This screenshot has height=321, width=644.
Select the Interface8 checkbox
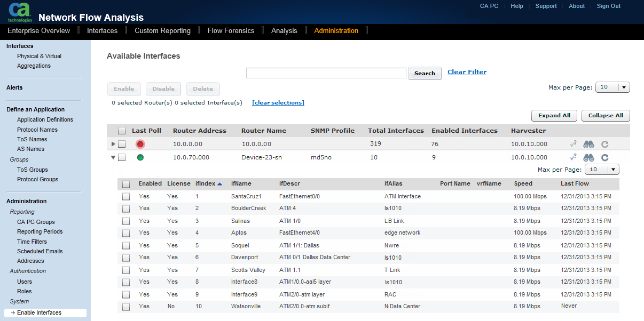pyautogui.click(x=126, y=282)
